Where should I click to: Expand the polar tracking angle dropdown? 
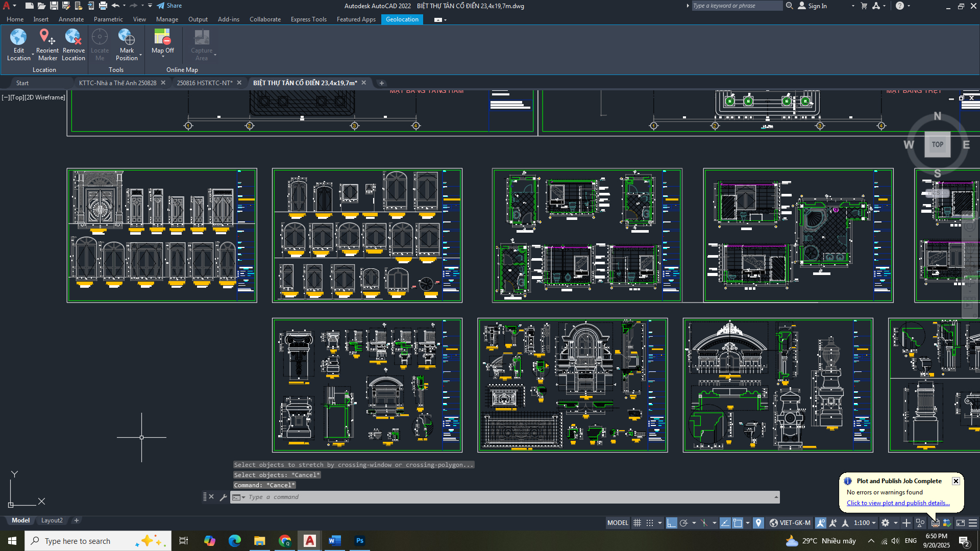pos(694,523)
